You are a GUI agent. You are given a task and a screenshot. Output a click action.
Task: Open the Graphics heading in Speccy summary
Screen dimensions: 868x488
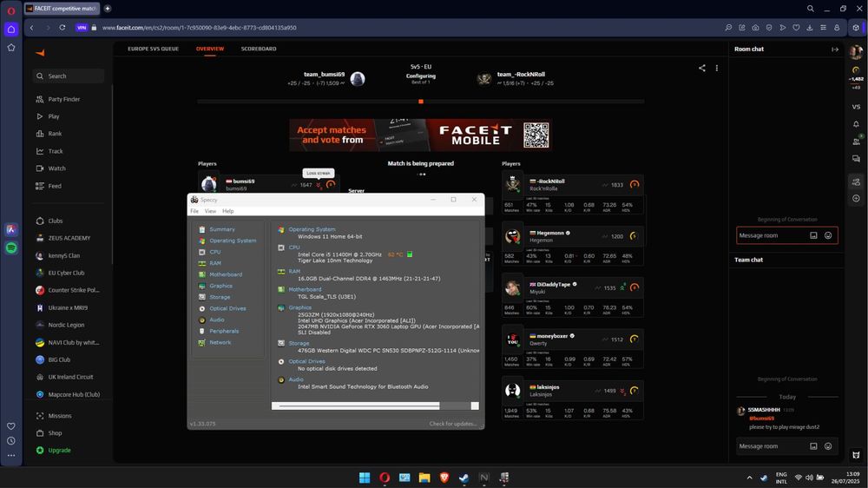300,307
